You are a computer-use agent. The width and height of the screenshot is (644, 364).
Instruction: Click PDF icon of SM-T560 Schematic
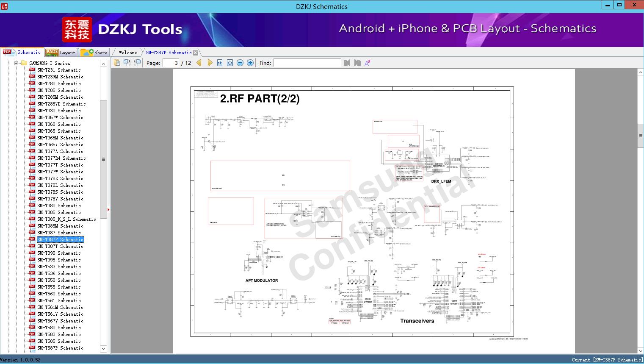coord(32,294)
